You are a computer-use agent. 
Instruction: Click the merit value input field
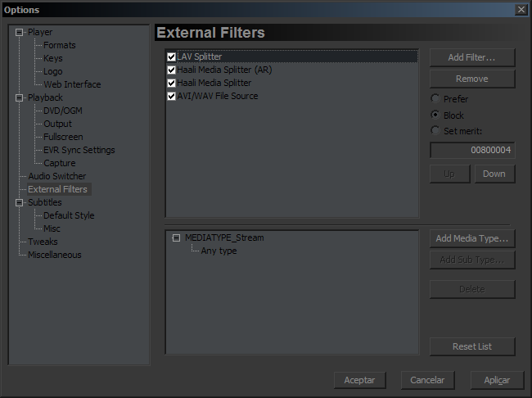(471, 151)
